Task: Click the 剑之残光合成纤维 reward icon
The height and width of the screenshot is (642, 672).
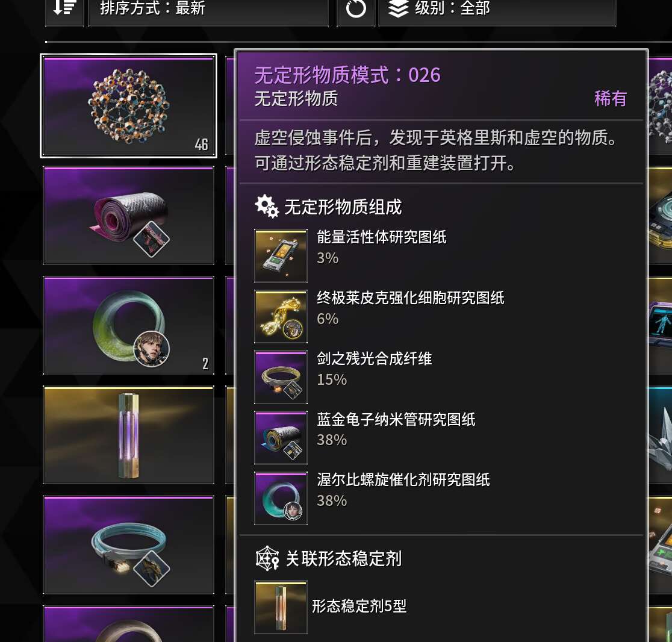Action: tap(281, 377)
